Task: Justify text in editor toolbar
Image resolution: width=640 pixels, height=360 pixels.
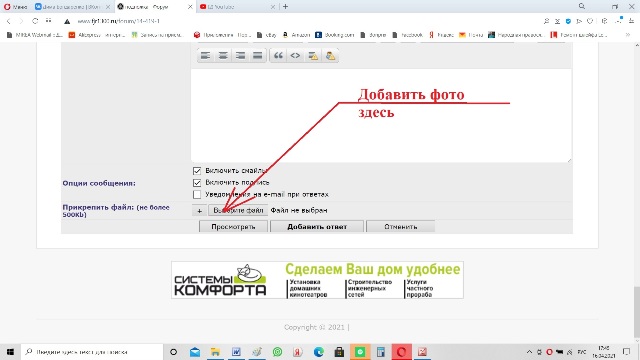Action: 258,56
